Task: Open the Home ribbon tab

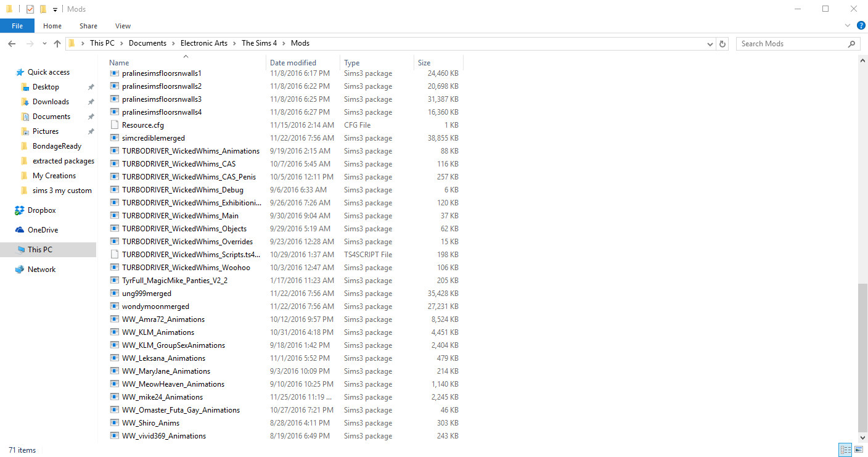Action: click(52, 26)
